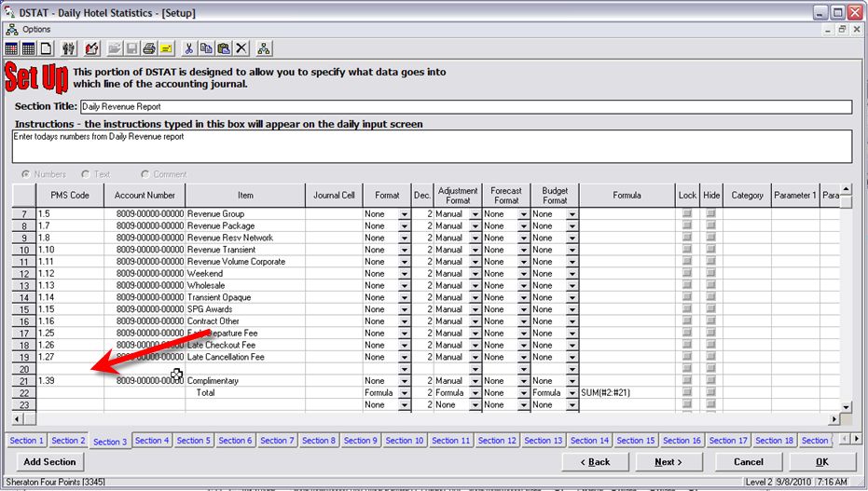Toggle Hide checkbox for Total row
868x491 pixels.
tap(711, 392)
